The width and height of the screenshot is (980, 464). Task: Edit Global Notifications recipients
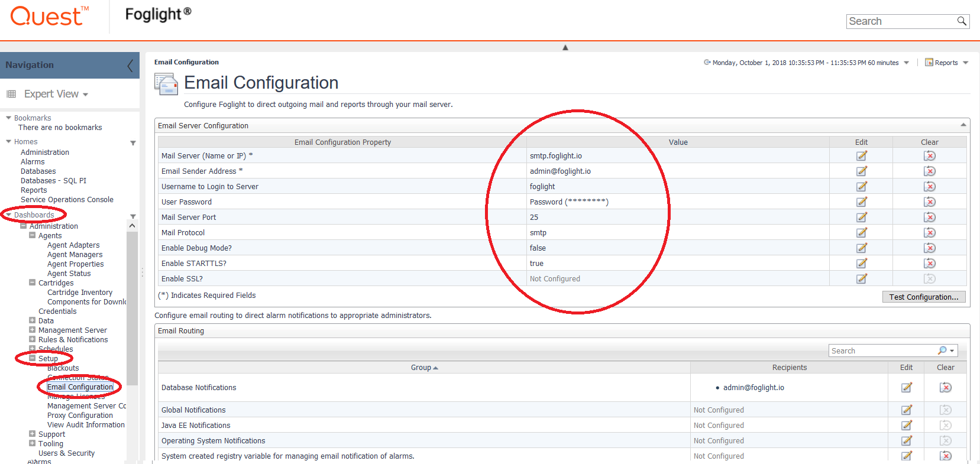point(907,410)
